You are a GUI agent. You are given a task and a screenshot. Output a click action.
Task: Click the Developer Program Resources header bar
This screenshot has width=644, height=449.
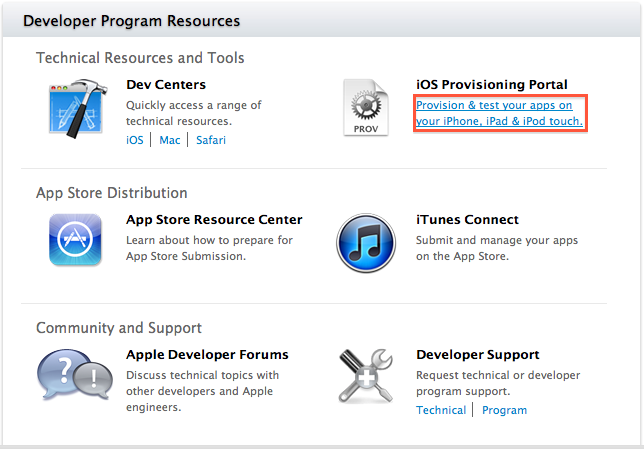[x=322, y=20]
